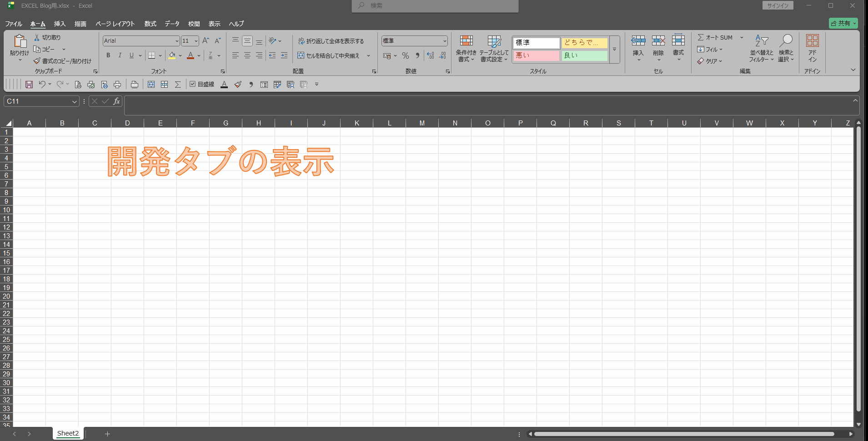The image size is (868, 441).
Task: Open the Insert (挿入) ribbon tab
Action: click(60, 24)
